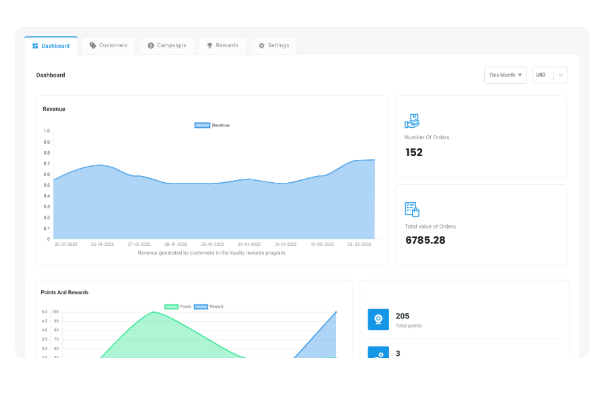Click the Dashboard grid icon in tab
Image resolution: width=611 pixels, height=408 pixels.
[x=35, y=46]
